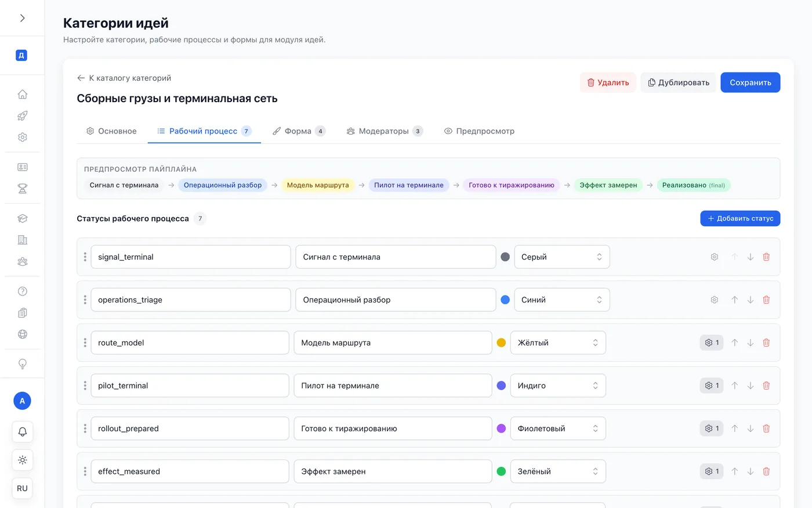Open the Фиолетовый color dropdown

(558, 428)
